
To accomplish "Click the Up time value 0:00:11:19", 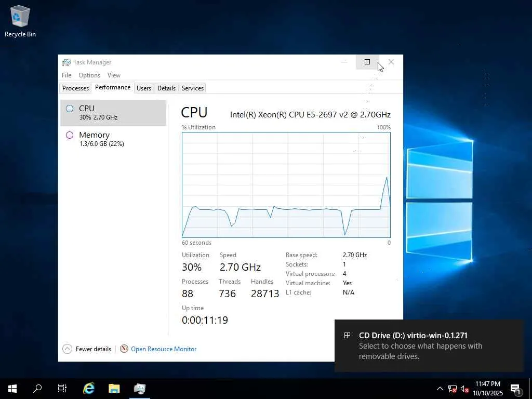I will tap(205, 320).
